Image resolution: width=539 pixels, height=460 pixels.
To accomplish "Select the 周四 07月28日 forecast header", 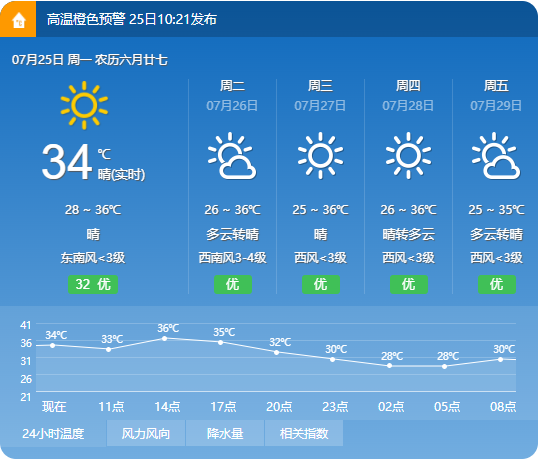I will coord(408,95).
